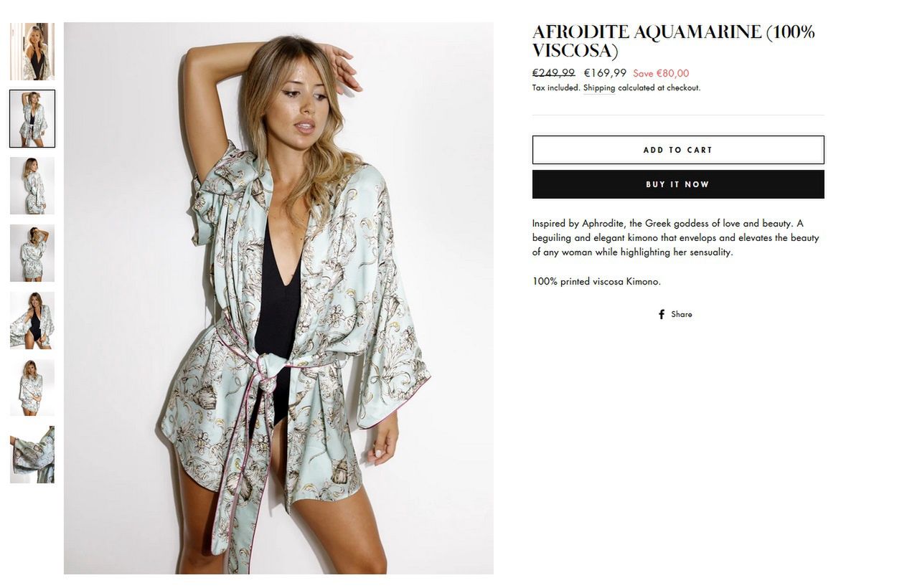Image resolution: width=912 pixels, height=588 pixels.
Task: Click the large main product photo
Action: 278,298
